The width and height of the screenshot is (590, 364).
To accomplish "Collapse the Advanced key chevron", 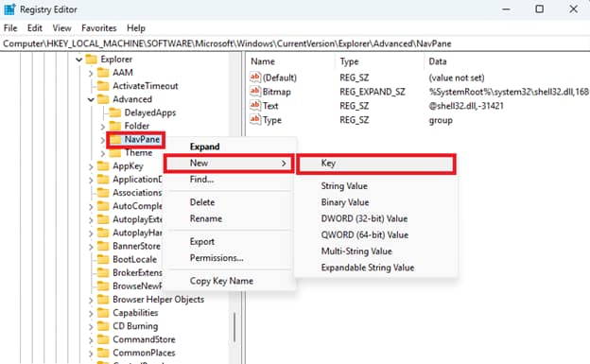I will tap(91, 100).
